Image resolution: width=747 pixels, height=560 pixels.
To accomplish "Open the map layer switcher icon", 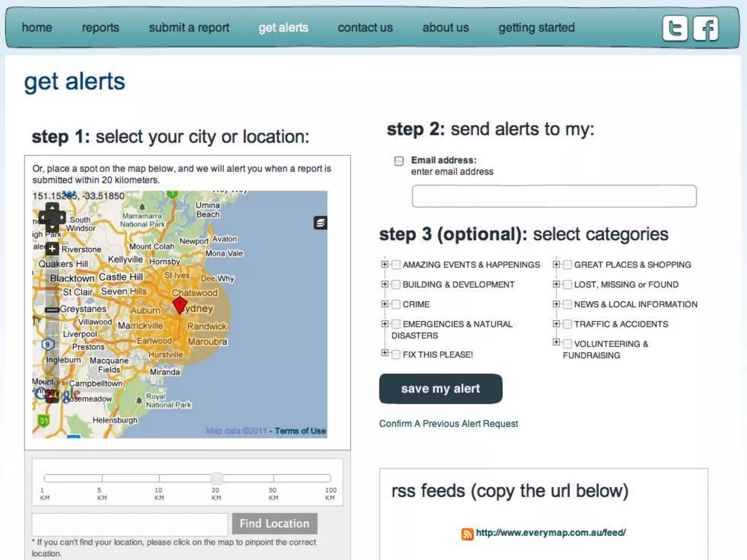I will (320, 222).
